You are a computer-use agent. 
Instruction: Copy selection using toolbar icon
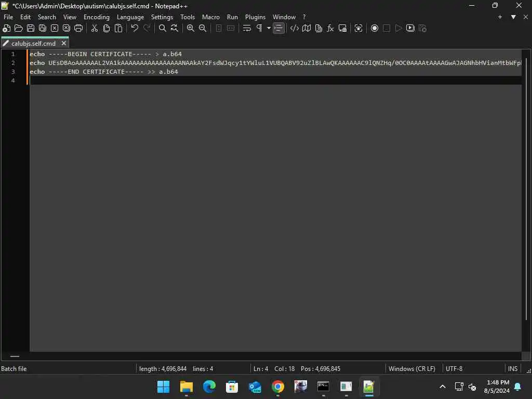(106, 28)
